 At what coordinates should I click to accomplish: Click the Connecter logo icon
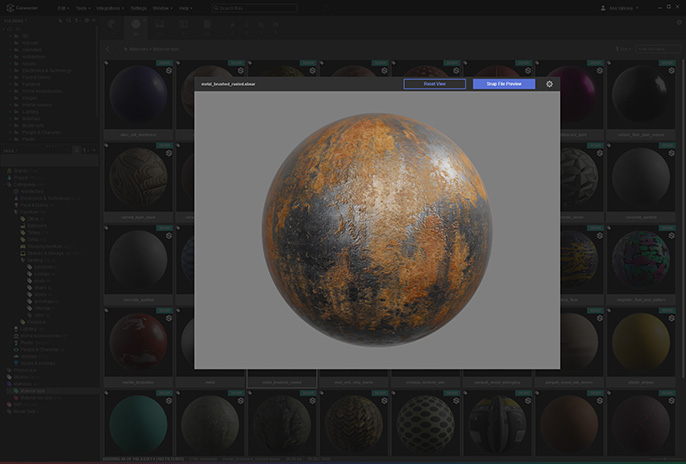(10, 8)
